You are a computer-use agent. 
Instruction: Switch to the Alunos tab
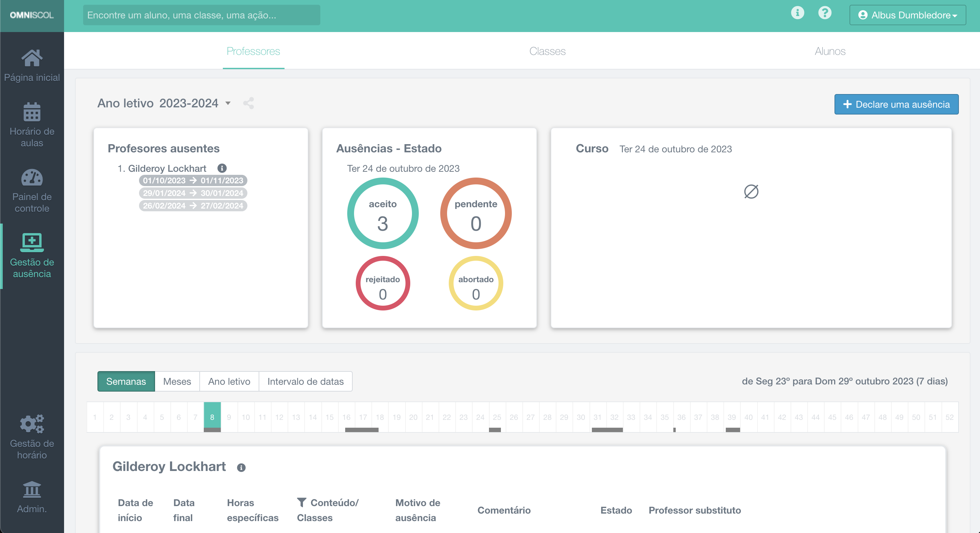tap(830, 51)
